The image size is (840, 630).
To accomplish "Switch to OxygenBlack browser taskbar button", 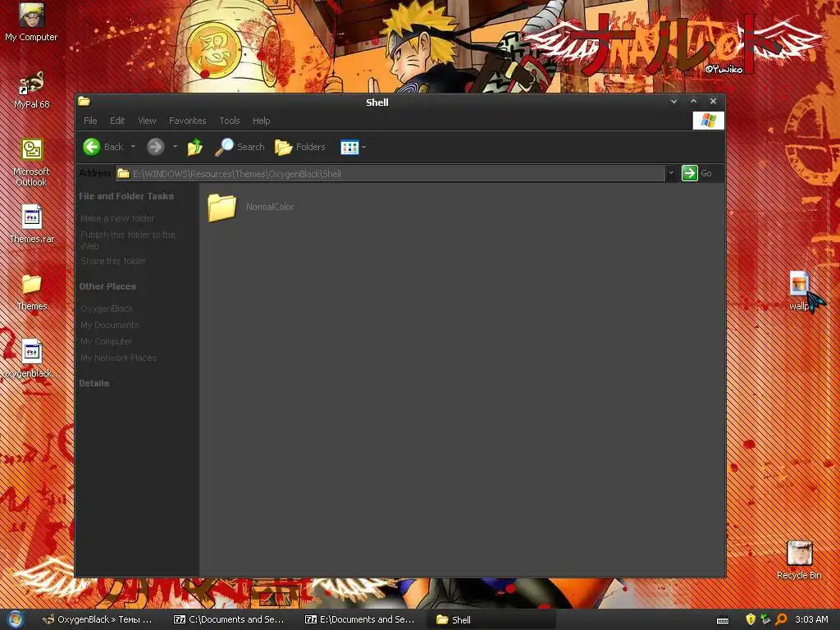I will [x=99, y=619].
